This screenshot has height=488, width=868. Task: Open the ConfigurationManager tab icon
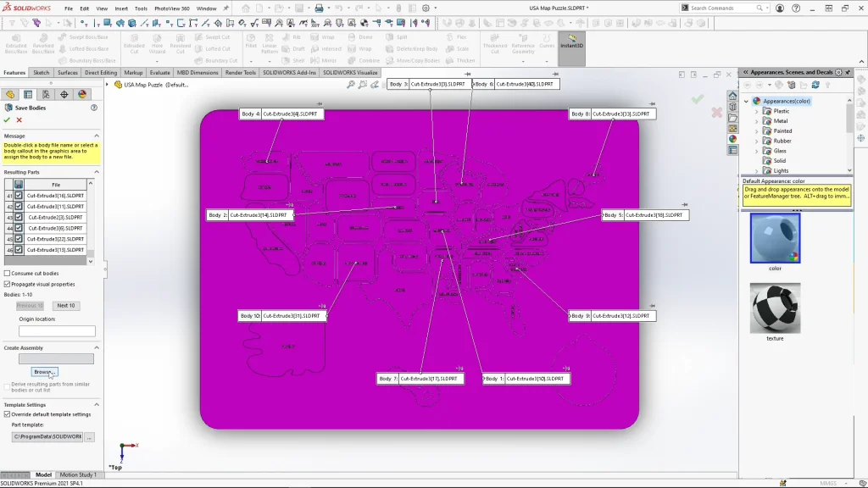pyautogui.click(x=46, y=94)
